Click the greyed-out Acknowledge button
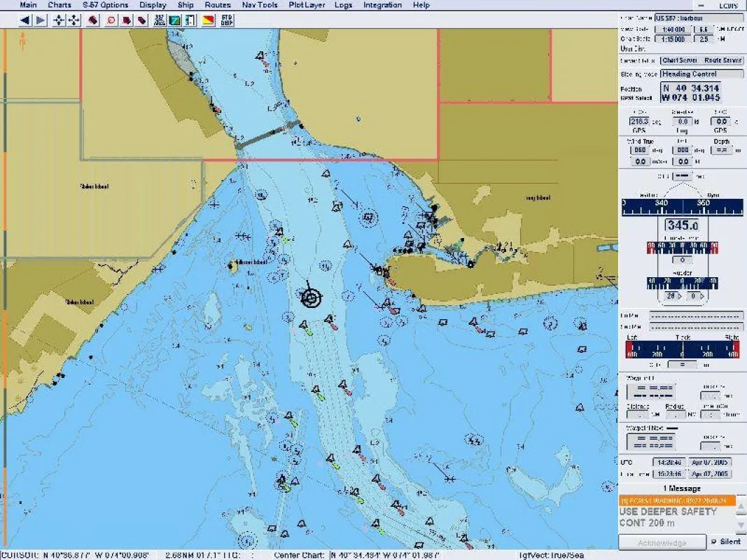747x560 pixels. 662,542
